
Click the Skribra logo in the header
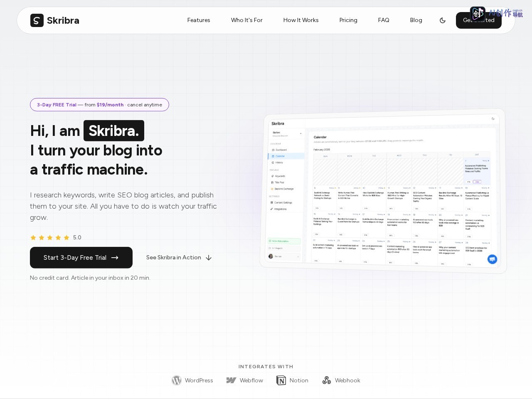tap(54, 20)
